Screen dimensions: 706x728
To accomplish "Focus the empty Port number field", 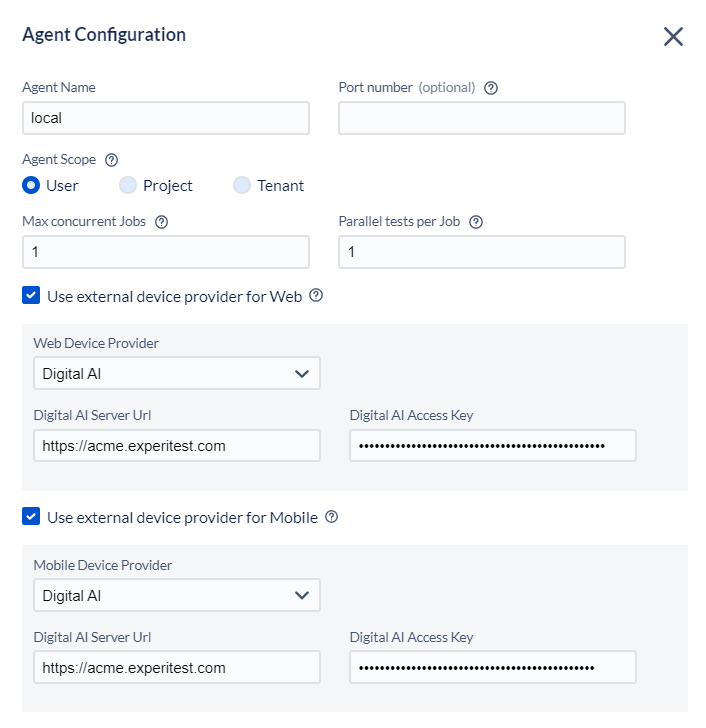I will (x=482, y=118).
